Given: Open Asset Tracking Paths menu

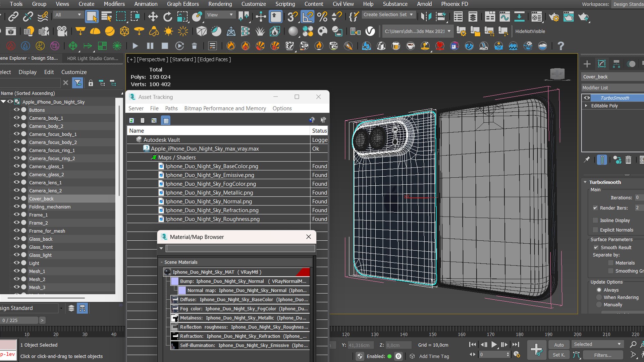Looking at the screenshot, I should [171, 108].
